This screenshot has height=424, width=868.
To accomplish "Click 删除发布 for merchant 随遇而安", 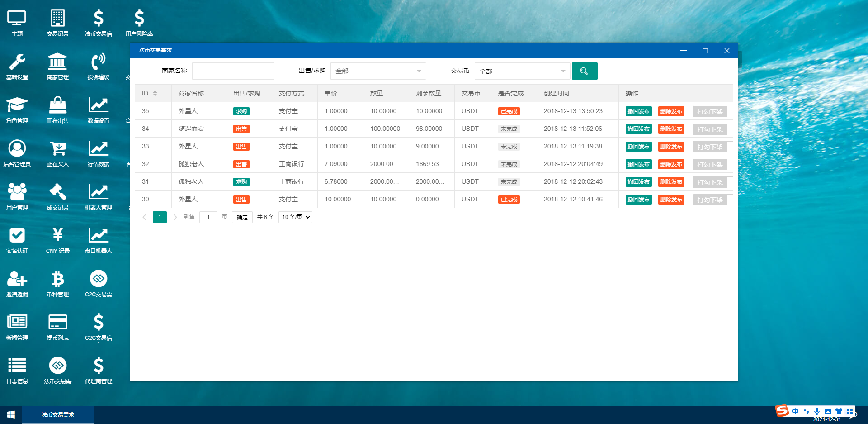I will coord(671,129).
